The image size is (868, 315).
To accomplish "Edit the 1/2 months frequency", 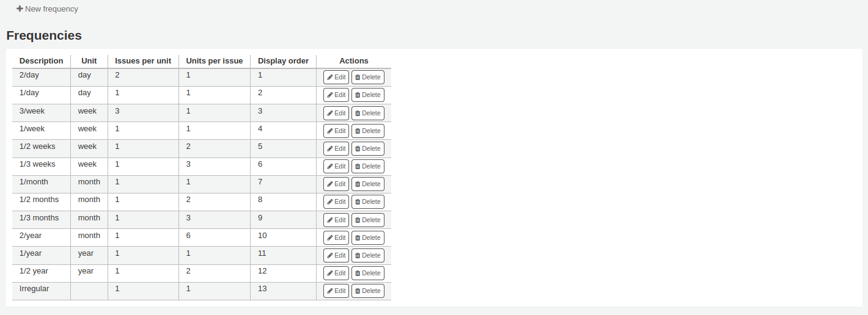I will [336, 201].
